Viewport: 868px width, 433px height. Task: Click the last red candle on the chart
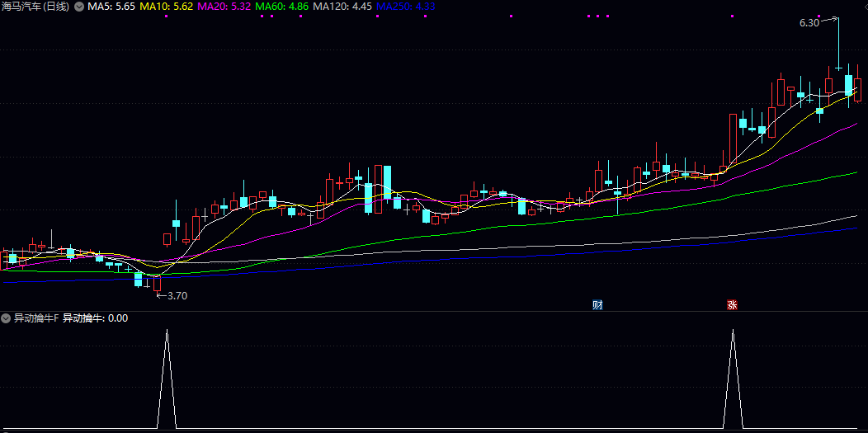(858, 89)
